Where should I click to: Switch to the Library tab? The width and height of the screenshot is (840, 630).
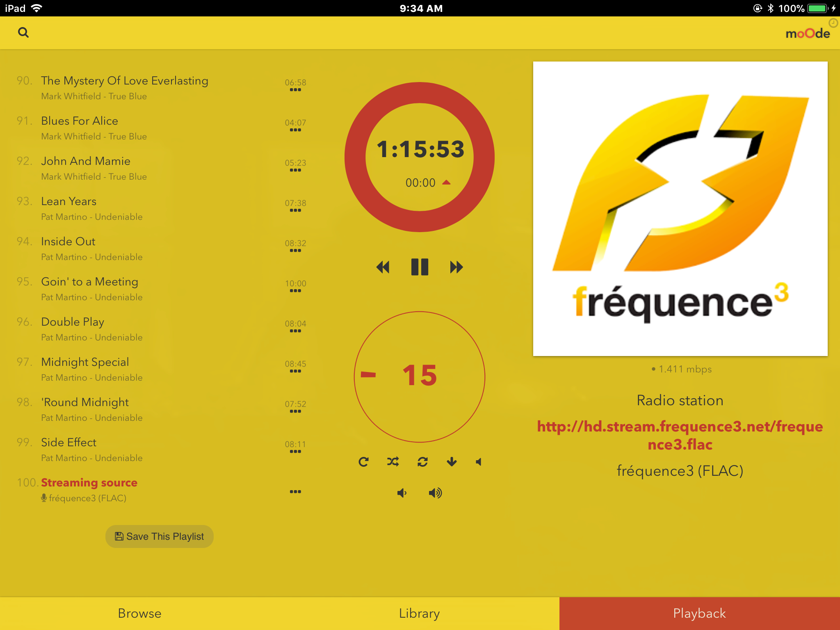(x=419, y=613)
